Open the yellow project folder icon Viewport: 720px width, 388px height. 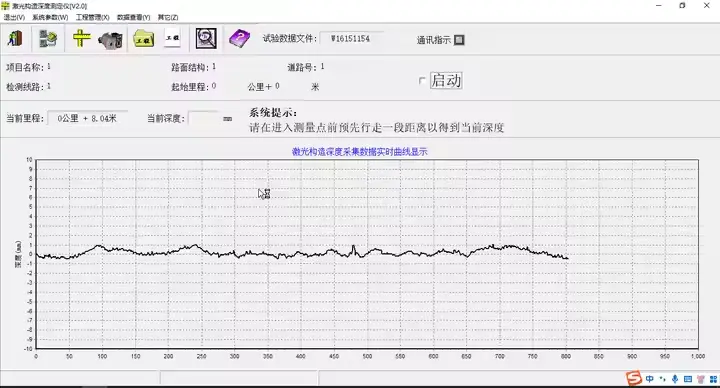pos(144,39)
